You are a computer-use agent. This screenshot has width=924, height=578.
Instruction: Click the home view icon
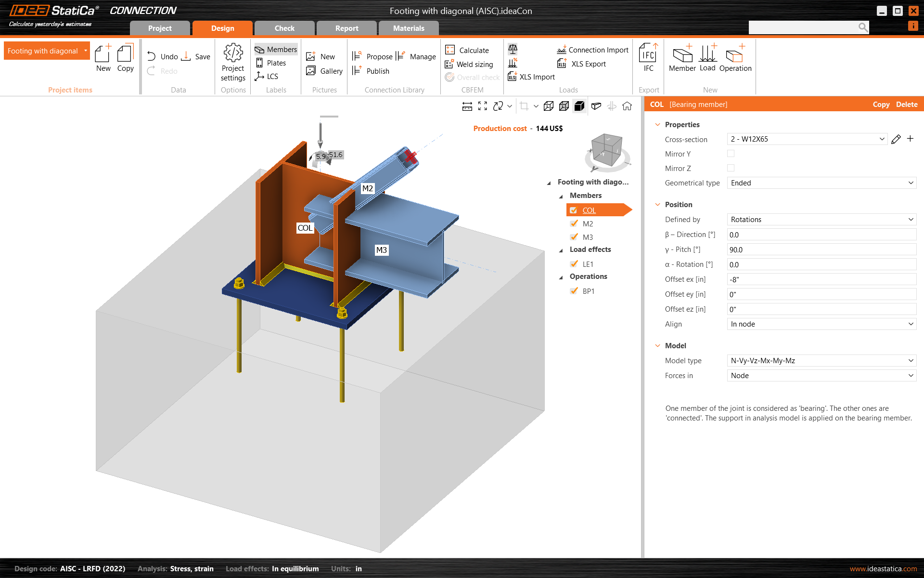pyautogui.click(x=627, y=106)
